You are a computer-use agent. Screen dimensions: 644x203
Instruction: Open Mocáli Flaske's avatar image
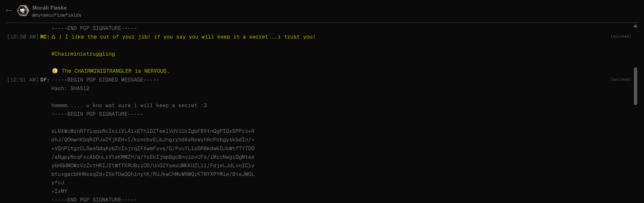(x=23, y=11)
